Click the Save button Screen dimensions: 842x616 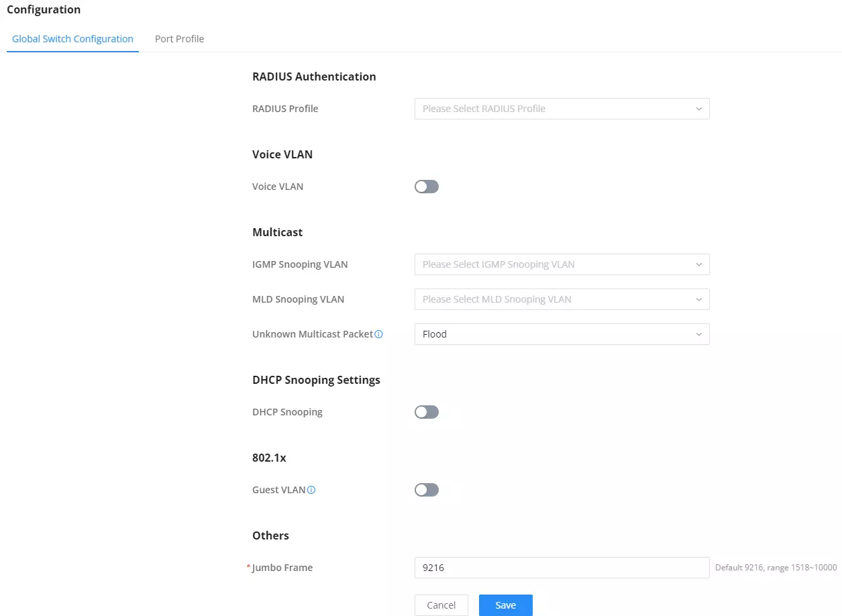pyautogui.click(x=506, y=605)
